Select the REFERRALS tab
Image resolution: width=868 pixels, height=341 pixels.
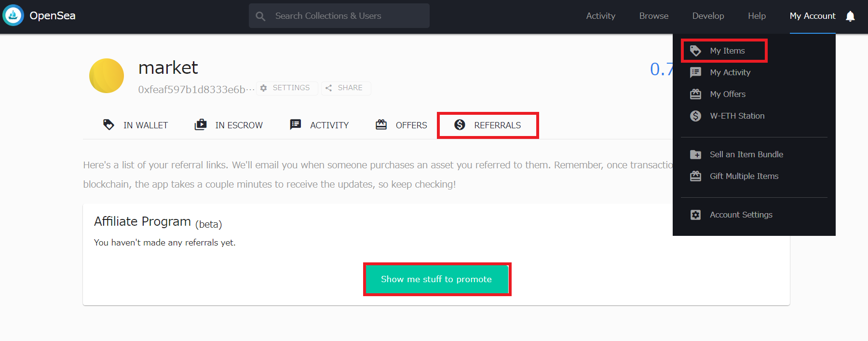[488, 125]
